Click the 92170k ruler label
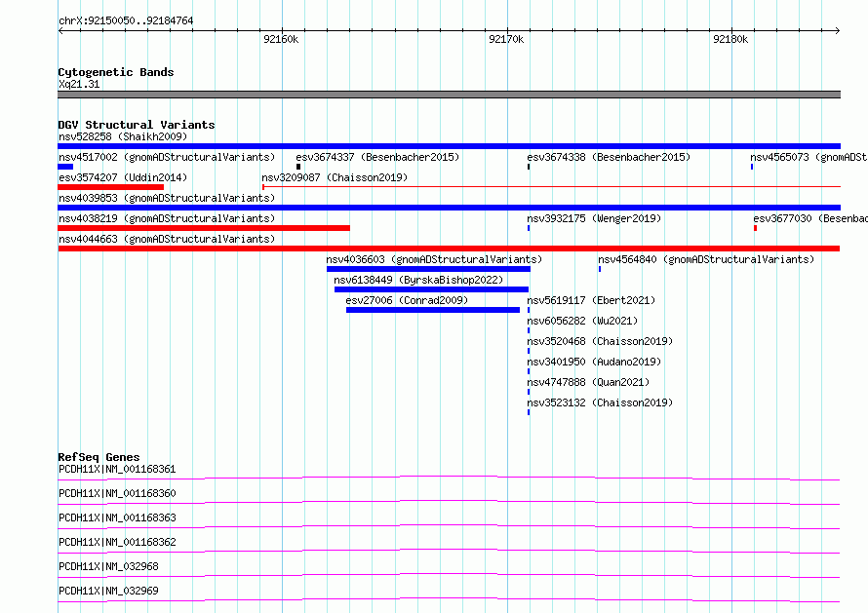 coord(506,39)
